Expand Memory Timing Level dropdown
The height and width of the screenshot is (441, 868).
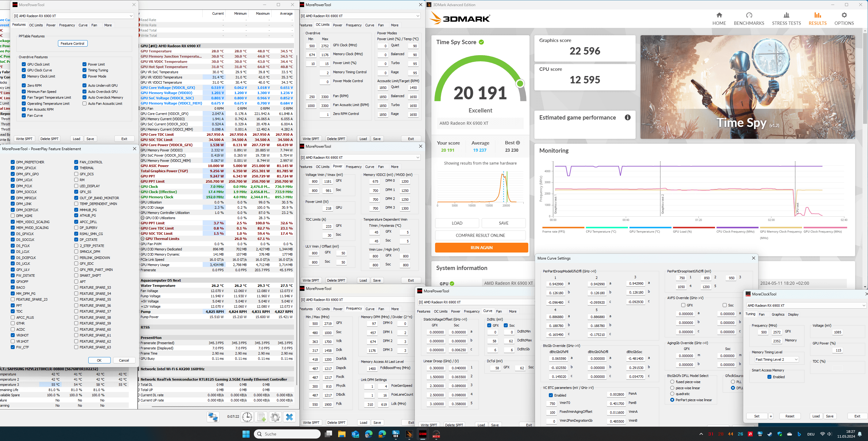click(x=776, y=359)
